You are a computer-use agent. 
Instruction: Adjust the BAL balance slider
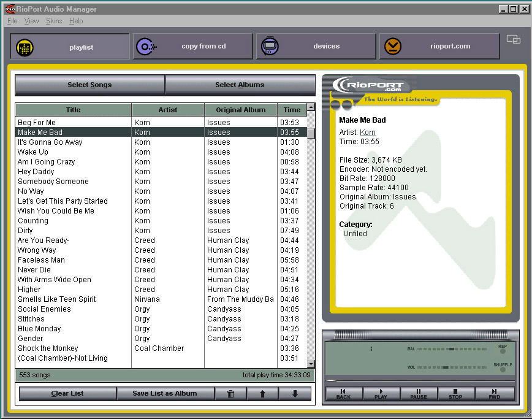(x=452, y=349)
